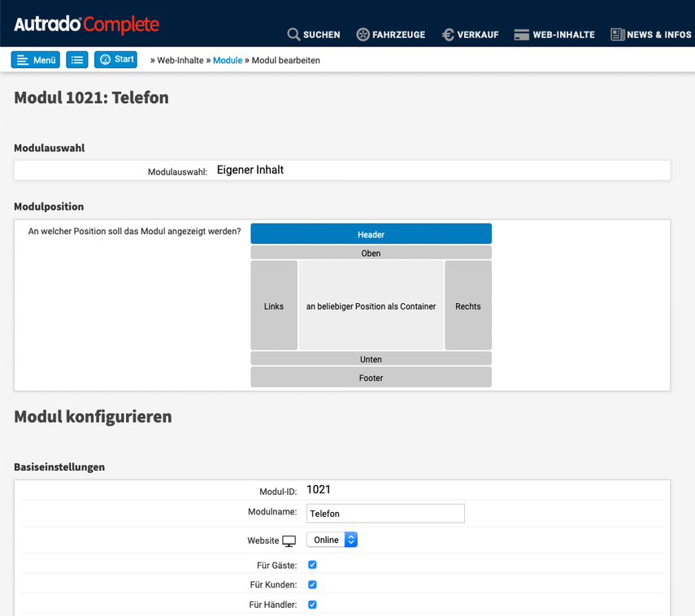The image size is (695, 616).
Task: Click the Menü button
Action: [x=36, y=60]
